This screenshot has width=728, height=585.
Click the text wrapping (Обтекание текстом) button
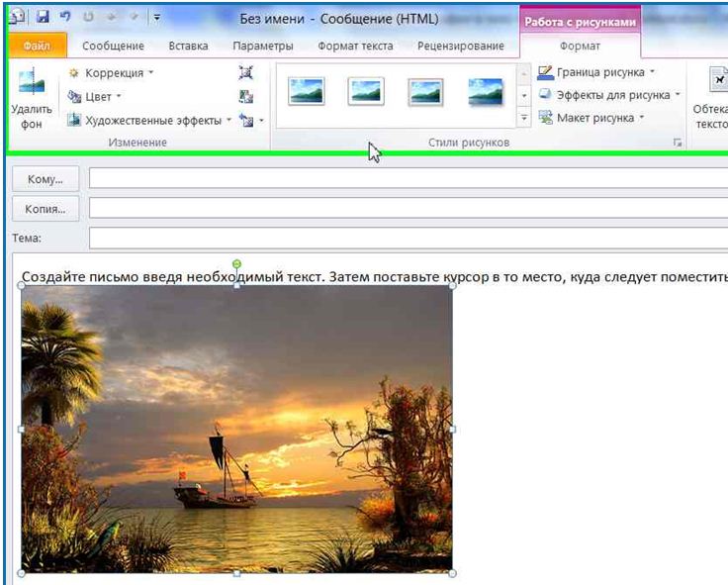pyautogui.click(x=709, y=99)
